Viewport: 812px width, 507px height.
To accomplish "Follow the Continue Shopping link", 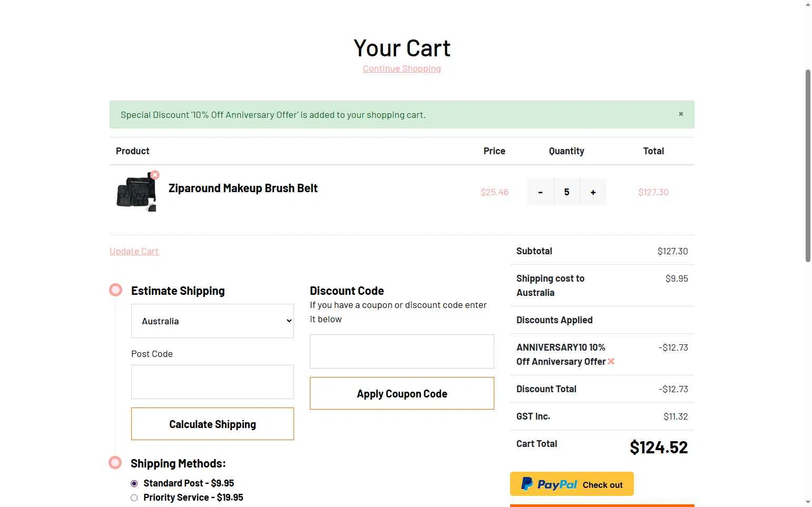I will (402, 68).
